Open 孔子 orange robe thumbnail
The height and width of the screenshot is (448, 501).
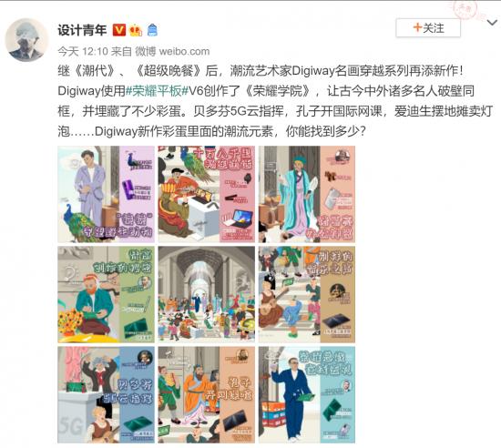pyautogui.click(x=207, y=394)
